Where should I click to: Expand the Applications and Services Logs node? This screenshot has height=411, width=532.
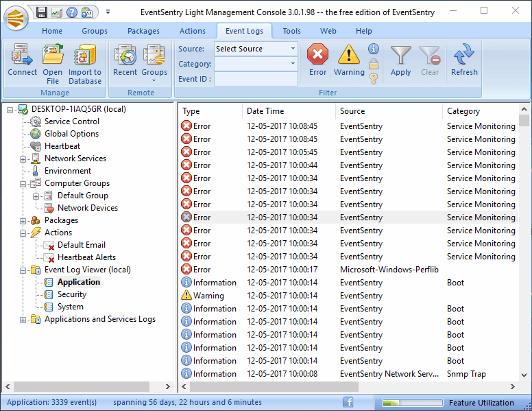[23, 320]
